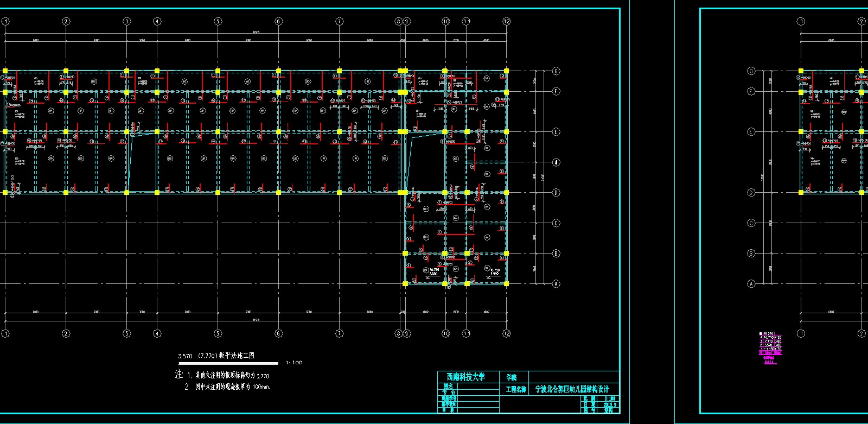868x424 pixels.
Task: Click top axis bubble 6 on left sheet
Action: click(x=279, y=22)
